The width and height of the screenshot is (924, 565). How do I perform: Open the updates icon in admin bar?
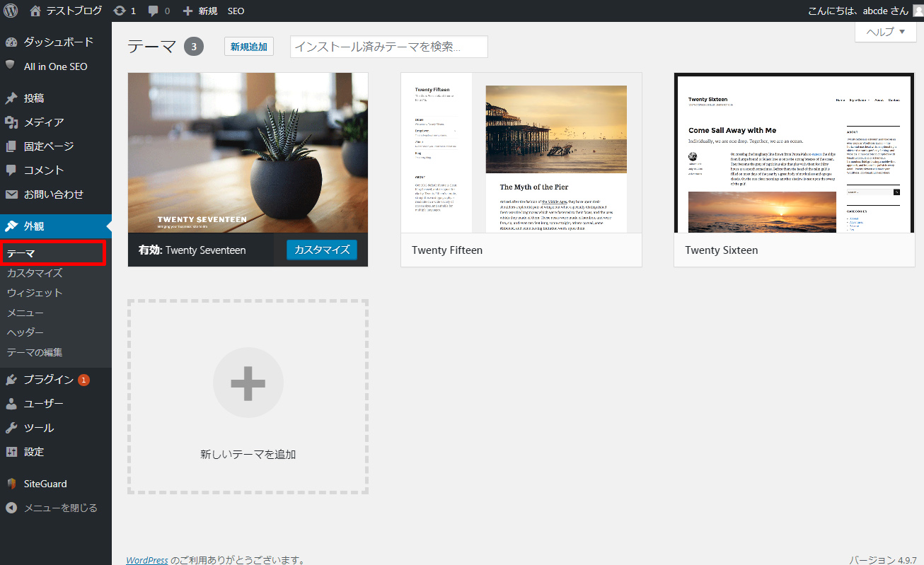tap(120, 11)
